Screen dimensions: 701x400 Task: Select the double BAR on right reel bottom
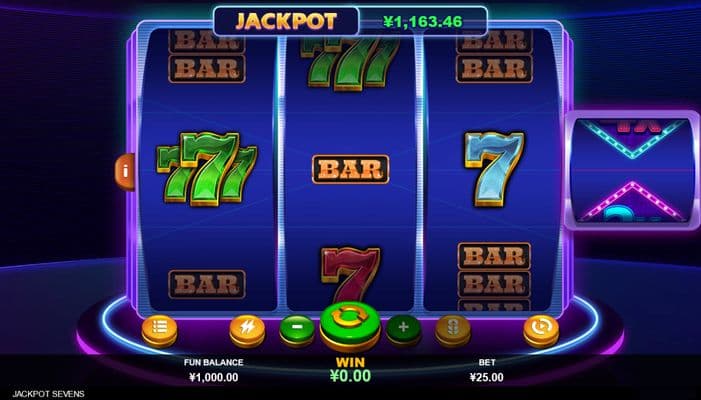click(x=494, y=270)
